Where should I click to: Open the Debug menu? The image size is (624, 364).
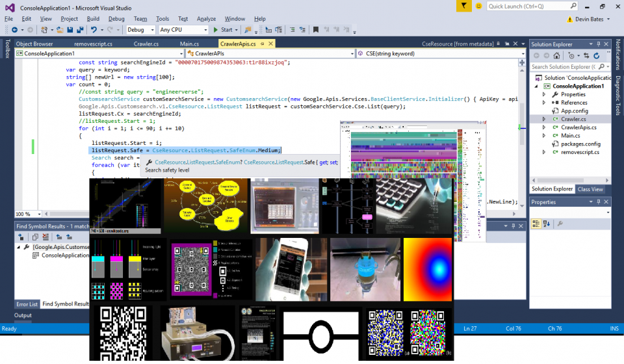click(x=116, y=19)
